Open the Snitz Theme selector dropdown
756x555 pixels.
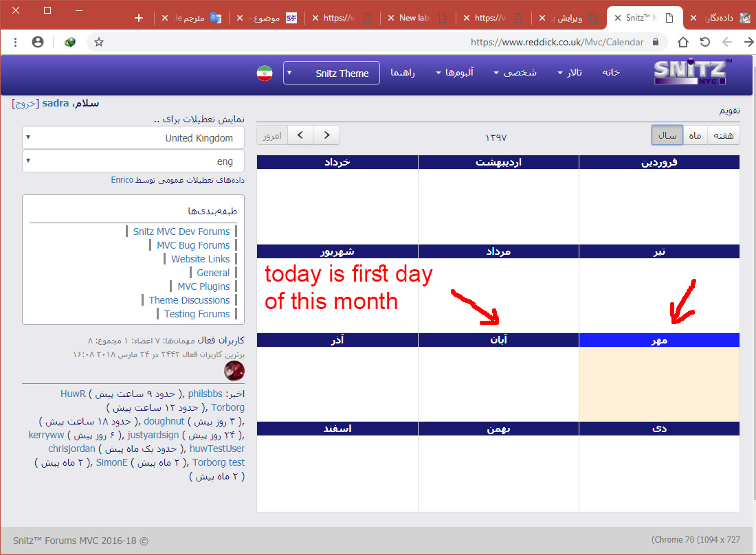coord(331,73)
